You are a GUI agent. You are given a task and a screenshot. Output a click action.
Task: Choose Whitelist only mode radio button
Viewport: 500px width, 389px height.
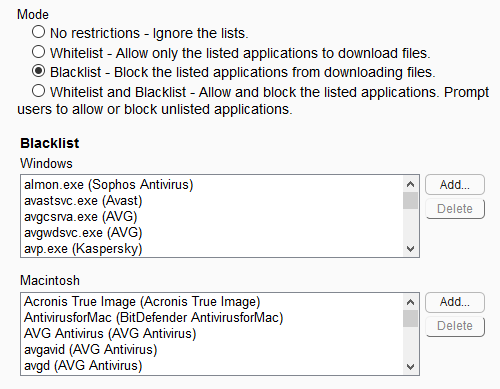pos(39,52)
